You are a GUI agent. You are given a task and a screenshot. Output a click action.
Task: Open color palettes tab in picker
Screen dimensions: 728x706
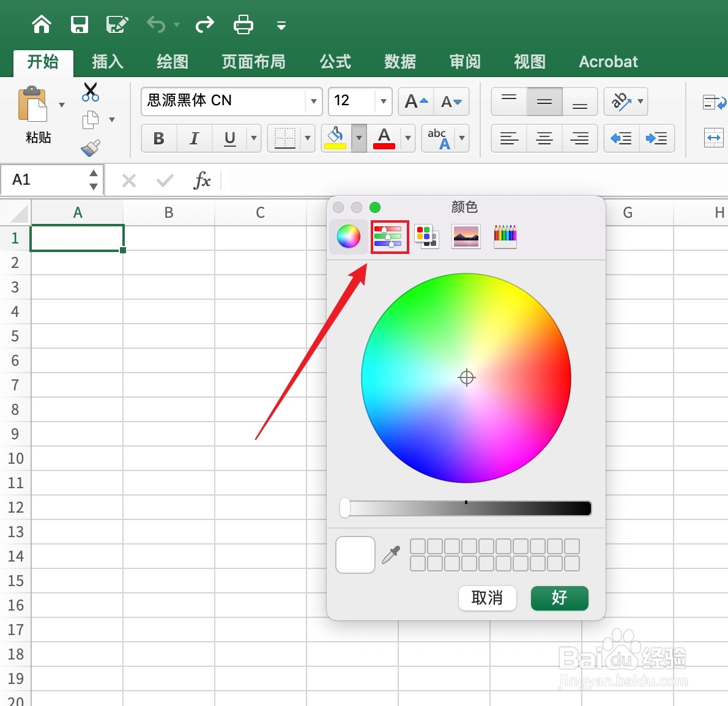(x=426, y=237)
